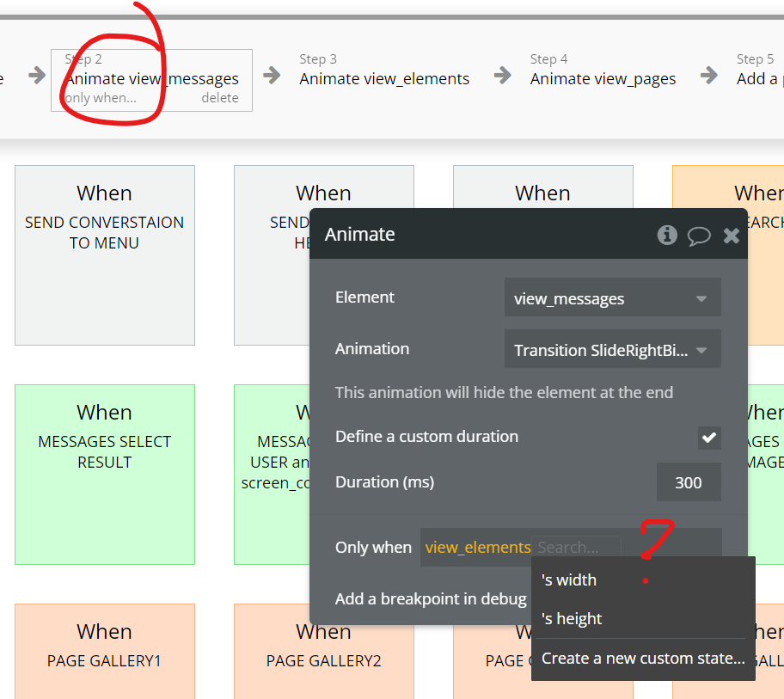Click the arrow between Step 3 and Step 4
The width and height of the screenshot is (784, 699).
[x=503, y=76]
